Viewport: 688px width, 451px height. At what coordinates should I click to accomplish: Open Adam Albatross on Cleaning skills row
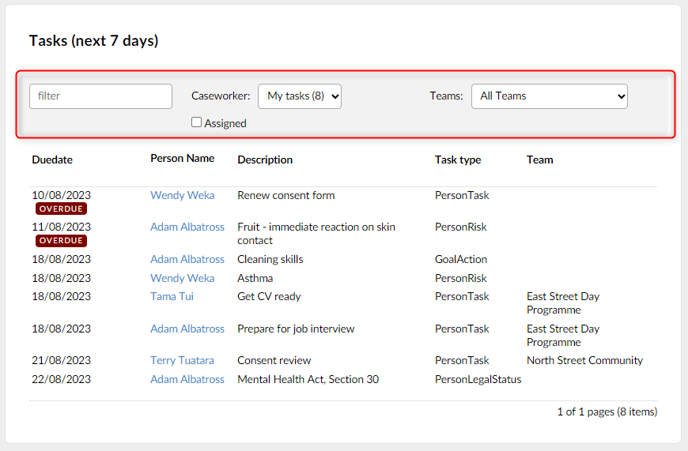click(187, 259)
